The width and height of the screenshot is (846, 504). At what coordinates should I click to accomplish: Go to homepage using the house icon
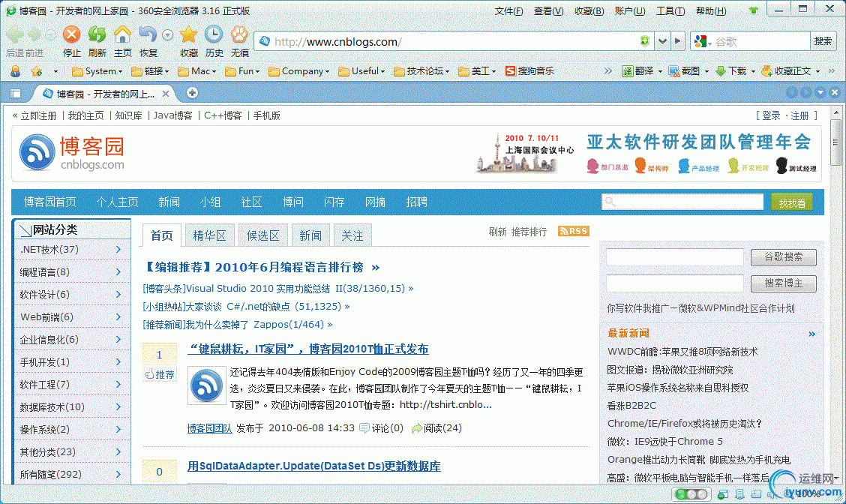122,34
